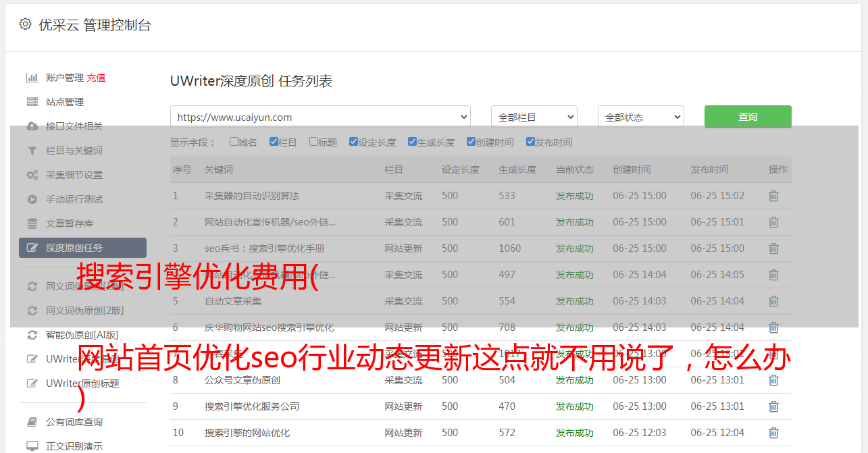
Task: Click trash icon for row 2 task
Action: [773, 222]
